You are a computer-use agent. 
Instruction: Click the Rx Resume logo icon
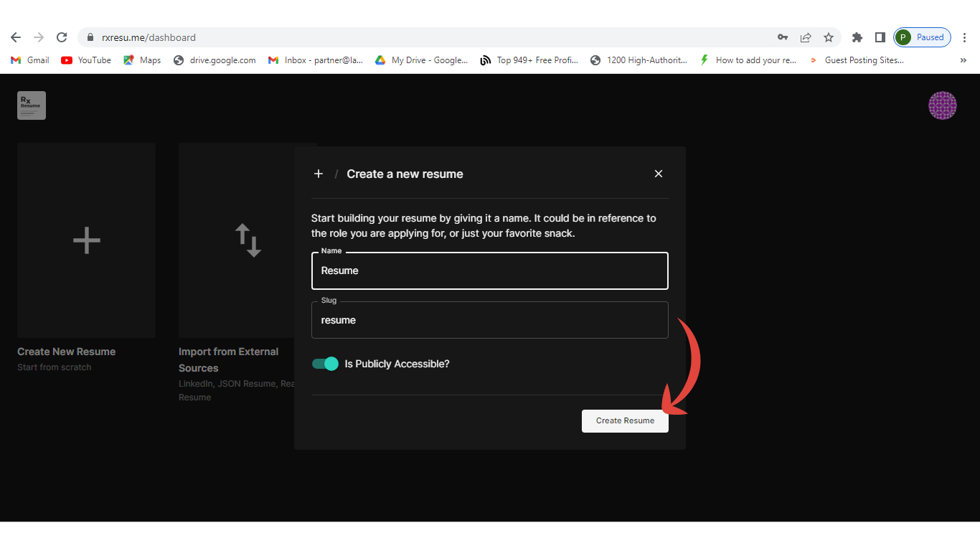pos(32,105)
